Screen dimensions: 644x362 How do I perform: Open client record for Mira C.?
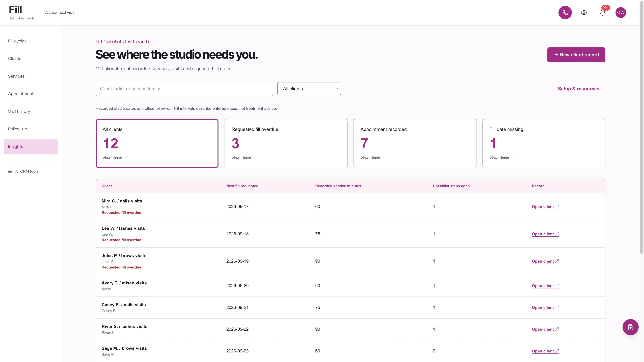click(x=545, y=207)
